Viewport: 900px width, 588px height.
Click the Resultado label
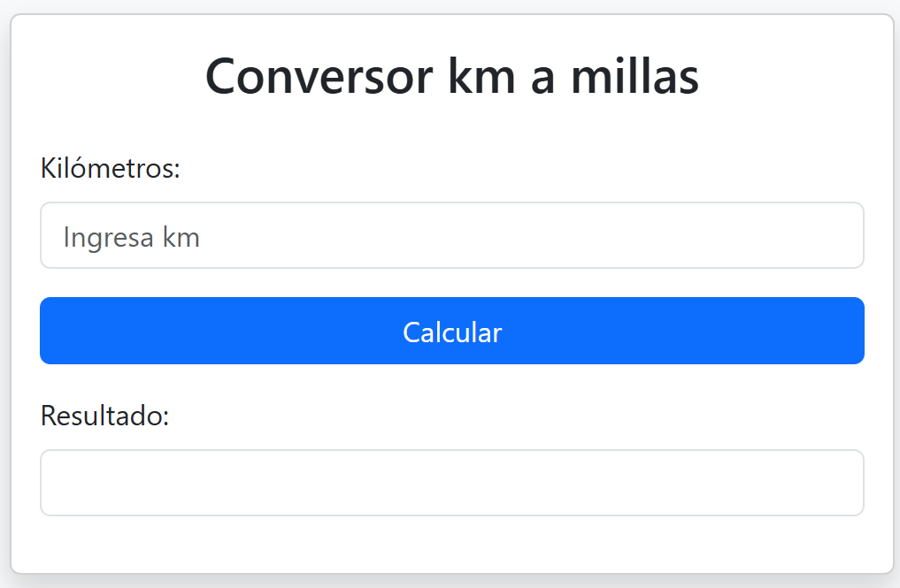[x=104, y=416]
